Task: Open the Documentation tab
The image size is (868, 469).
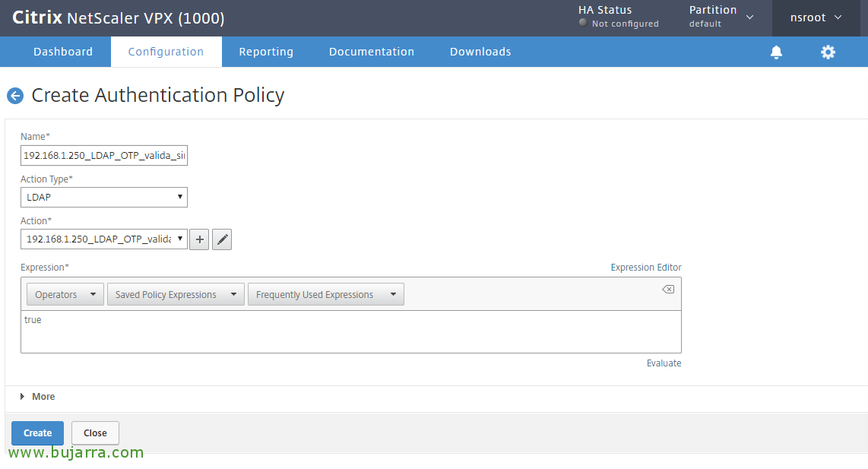Action: (x=371, y=52)
